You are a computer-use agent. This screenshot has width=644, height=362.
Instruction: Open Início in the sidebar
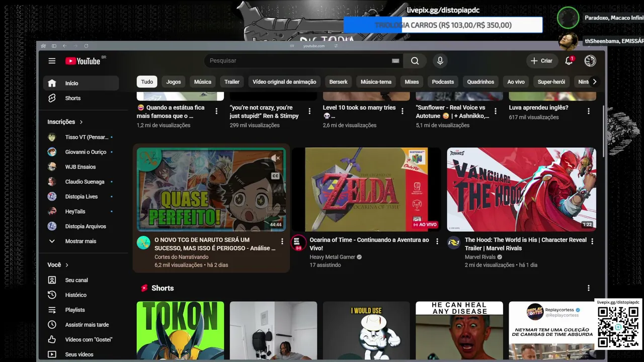tap(81, 83)
